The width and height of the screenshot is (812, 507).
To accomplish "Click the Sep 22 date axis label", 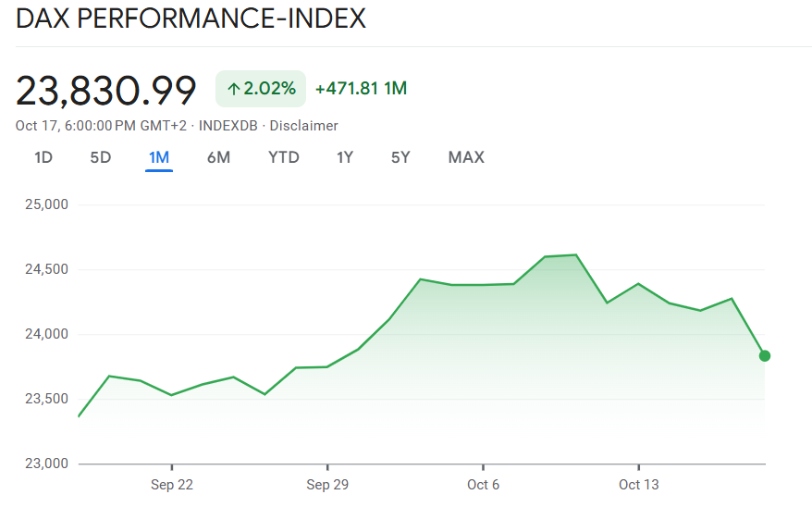I will pos(172,485).
